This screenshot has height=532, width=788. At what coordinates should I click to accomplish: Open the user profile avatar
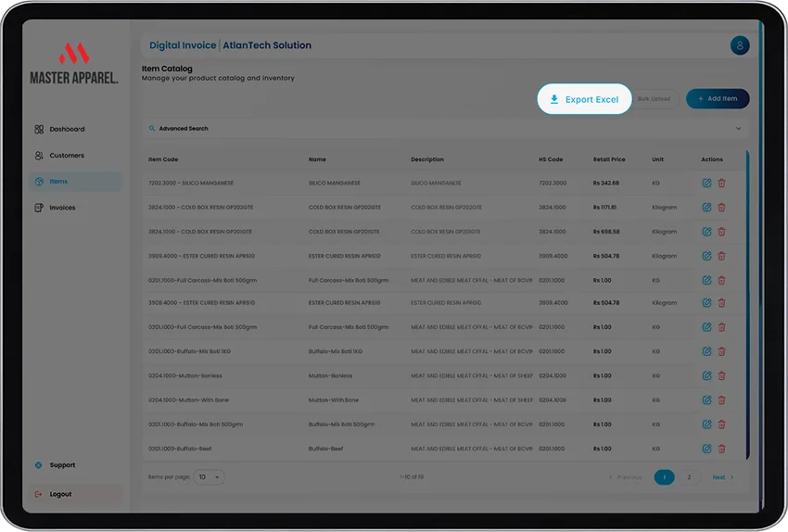pos(740,45)
